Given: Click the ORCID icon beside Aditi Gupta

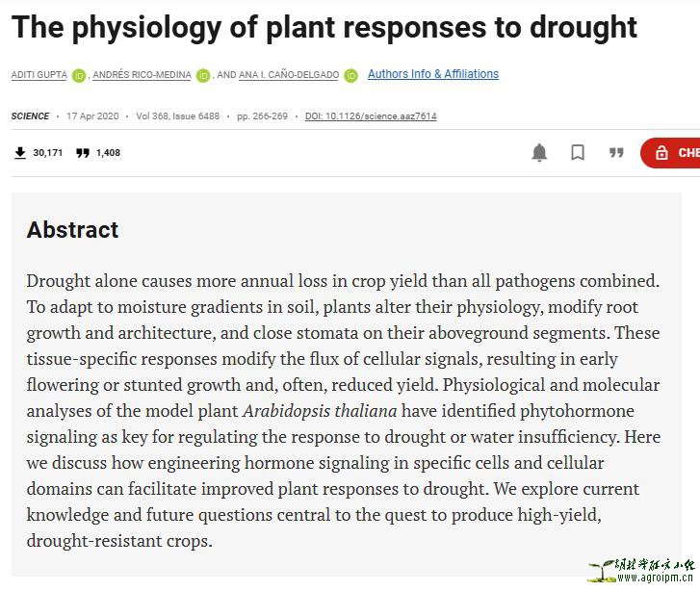Looking at the screenshot, I should pyautogui.click(x=79, y=75).
